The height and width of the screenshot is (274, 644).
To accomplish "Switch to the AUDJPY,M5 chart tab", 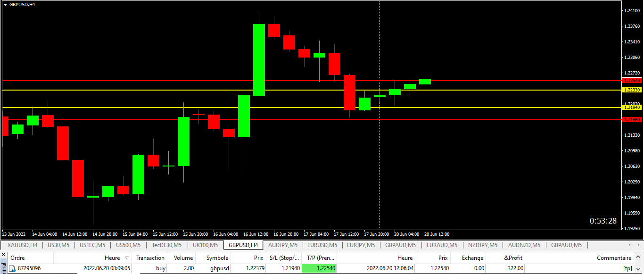I will point(282,245).
